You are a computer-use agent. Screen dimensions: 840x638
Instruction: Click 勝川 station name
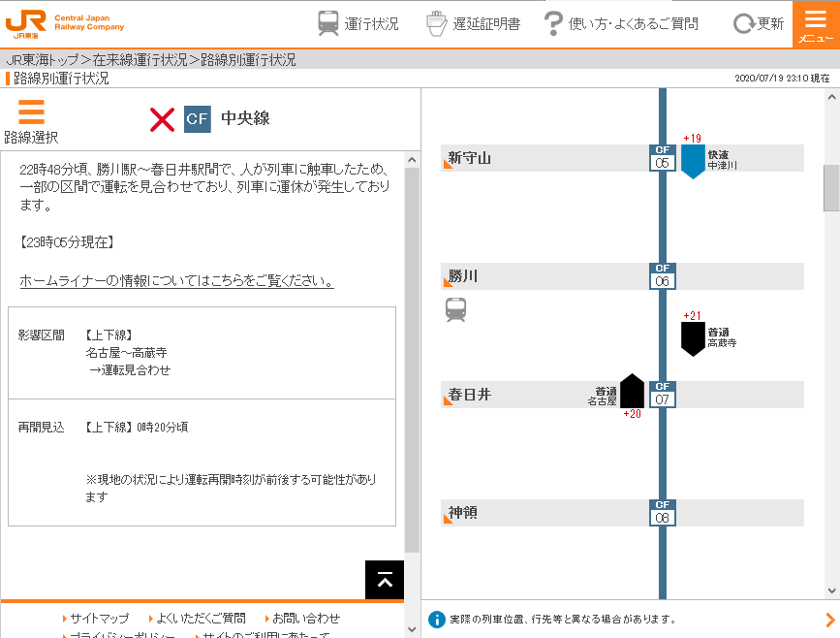pos(462,276)
